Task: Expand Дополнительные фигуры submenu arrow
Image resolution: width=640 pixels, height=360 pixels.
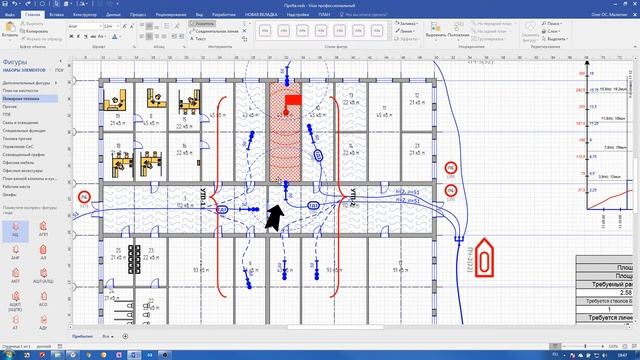Action: pyautogui.click(x=56, y=83)
